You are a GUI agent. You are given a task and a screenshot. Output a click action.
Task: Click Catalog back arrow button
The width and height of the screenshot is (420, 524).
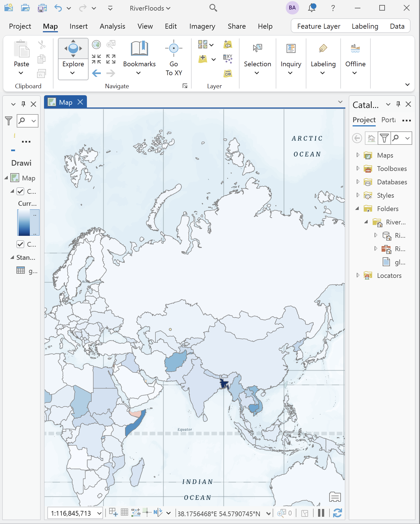(357, 138)
